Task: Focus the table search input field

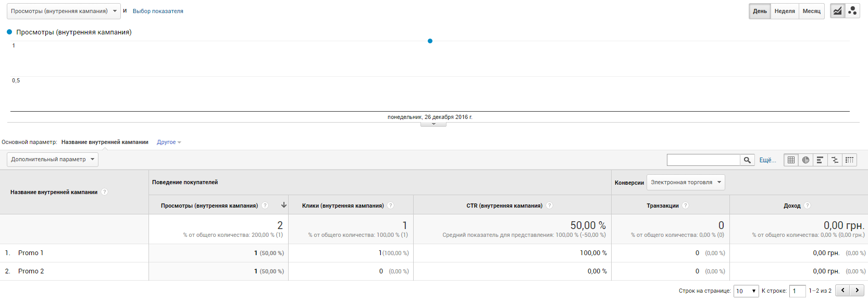Action: click(703, 160)
